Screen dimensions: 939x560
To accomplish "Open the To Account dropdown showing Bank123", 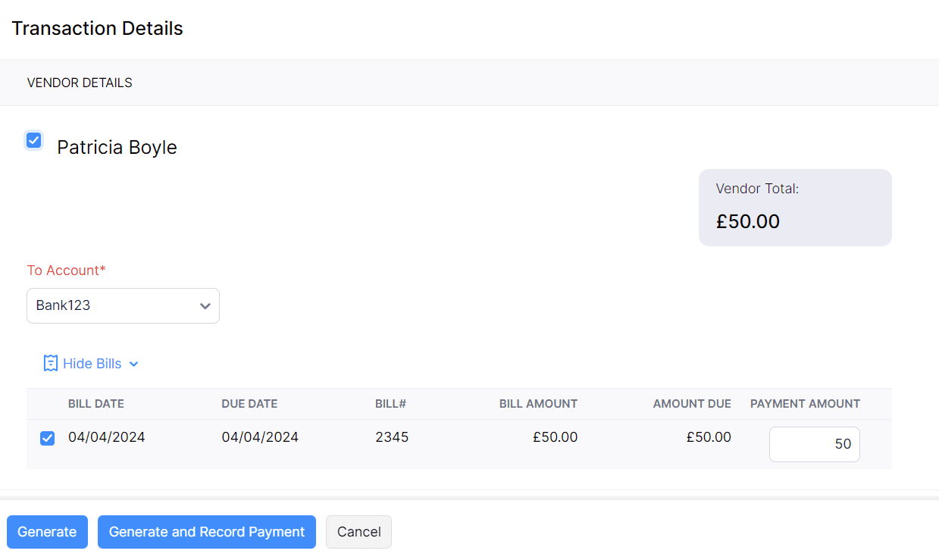I will point(123,306).
